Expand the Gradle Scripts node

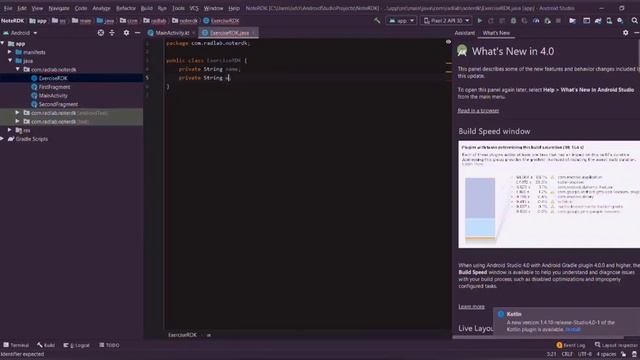[3, 139]
